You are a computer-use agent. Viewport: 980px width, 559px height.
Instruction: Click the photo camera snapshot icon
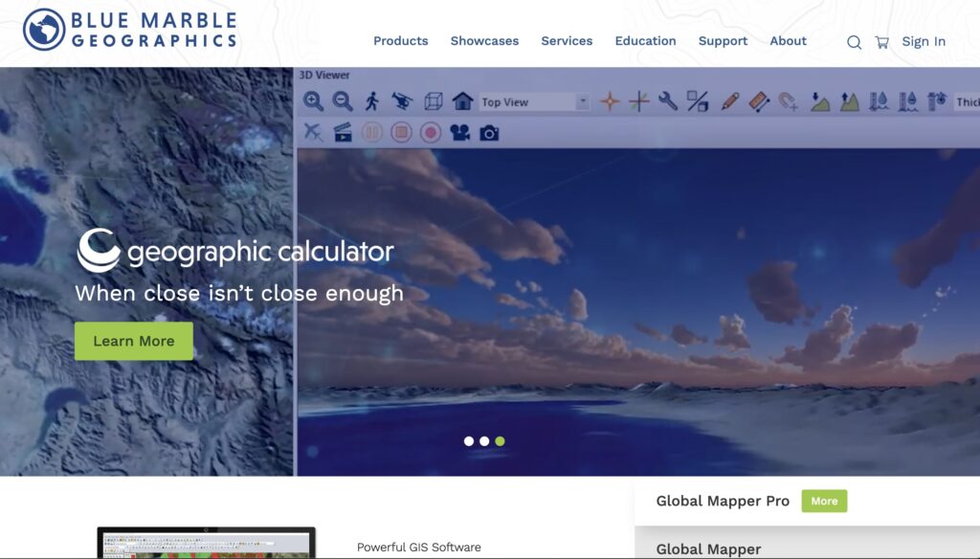pos(489,133)
